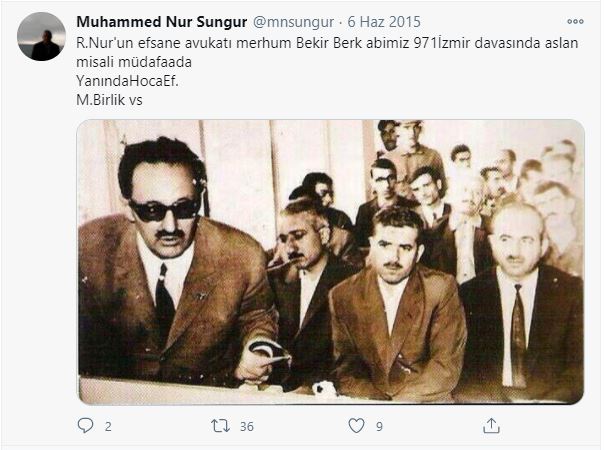Open the tweet via 6 Haz 2015 timestamp
Screen dimensions: 605x450
pos(384,22)
